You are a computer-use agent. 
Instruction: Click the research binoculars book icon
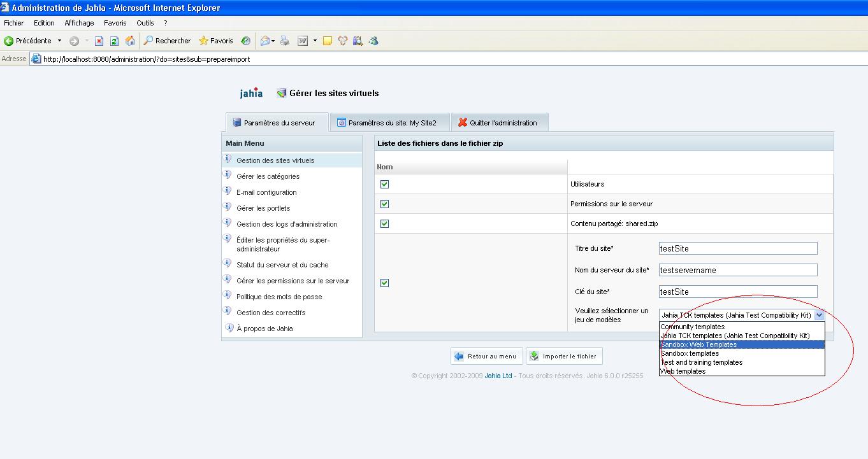(x=358, y=41)
